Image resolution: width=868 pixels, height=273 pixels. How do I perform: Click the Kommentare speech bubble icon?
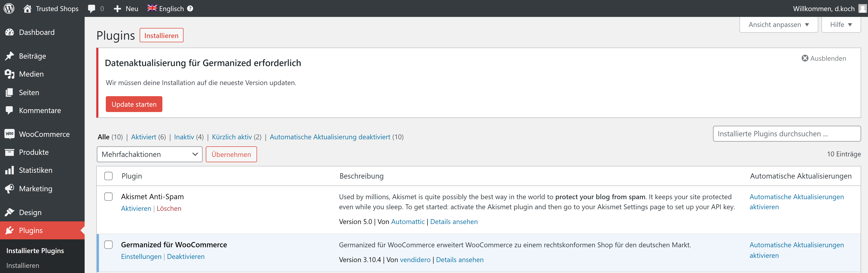click(x=10, y=110)
